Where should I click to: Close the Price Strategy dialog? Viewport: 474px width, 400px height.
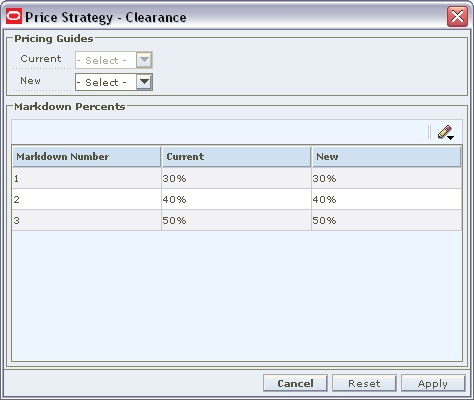(x=457, y=16)
